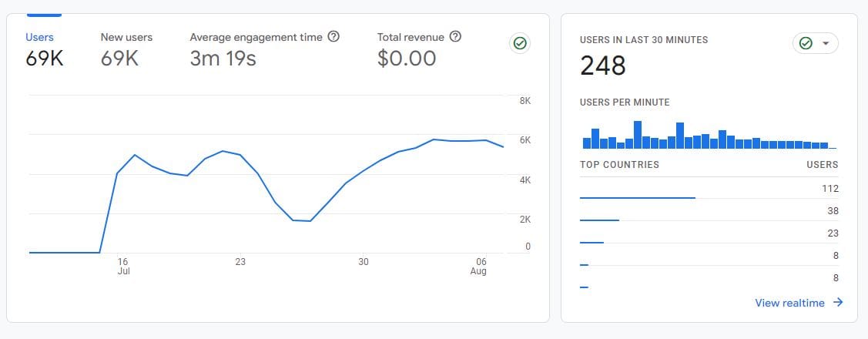Click the 248 users in last 30 minutes value
Viewport: 868px width, 339px height.
click(603, 66)
